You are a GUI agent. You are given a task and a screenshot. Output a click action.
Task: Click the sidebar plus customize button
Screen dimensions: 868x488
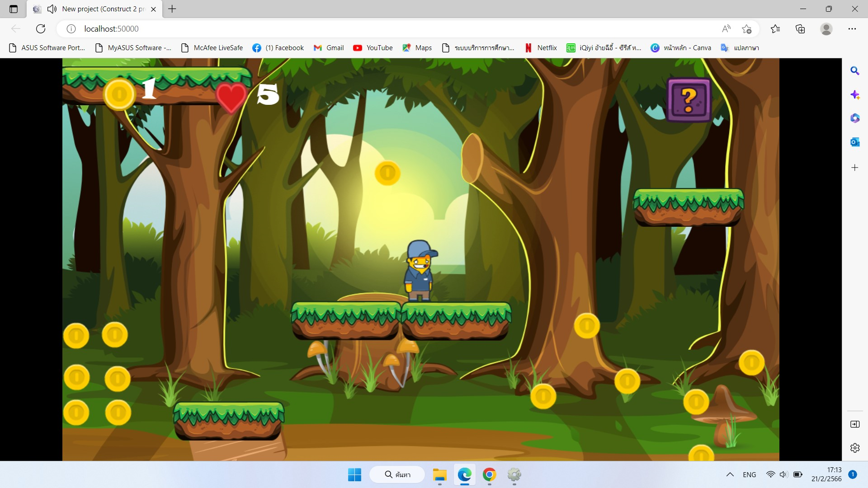(x=854, y=168)
